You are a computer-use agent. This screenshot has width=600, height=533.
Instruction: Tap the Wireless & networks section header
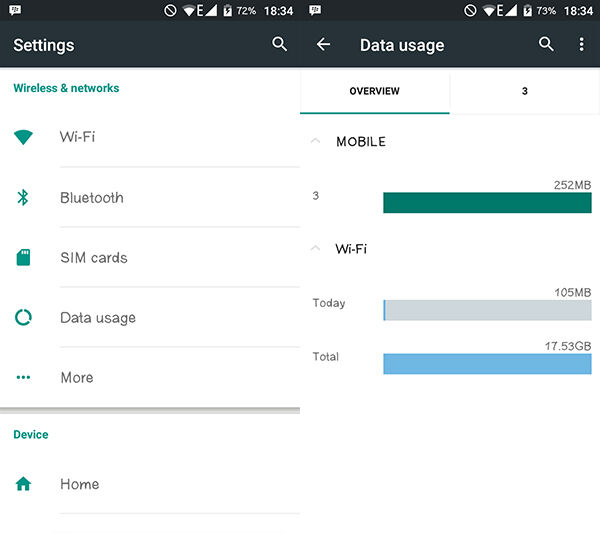pyautogui.click(x=66, y=88)
